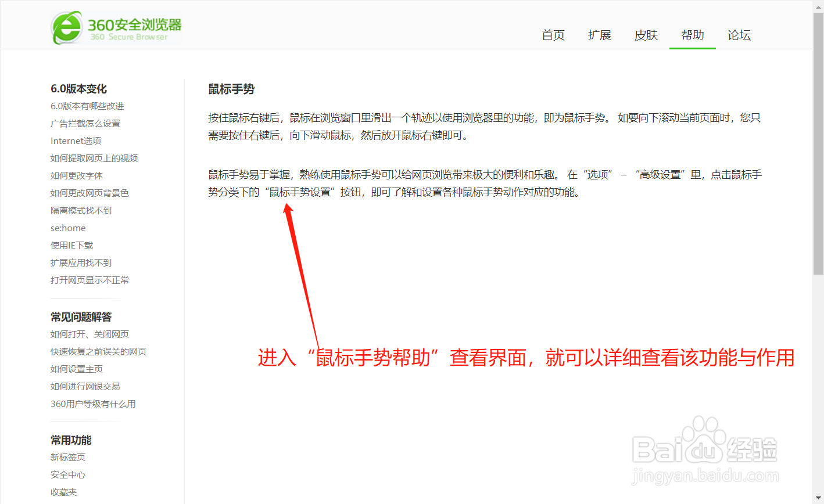Open "使用IE下载" article
The image size is (824, 504).
[72, 245]
